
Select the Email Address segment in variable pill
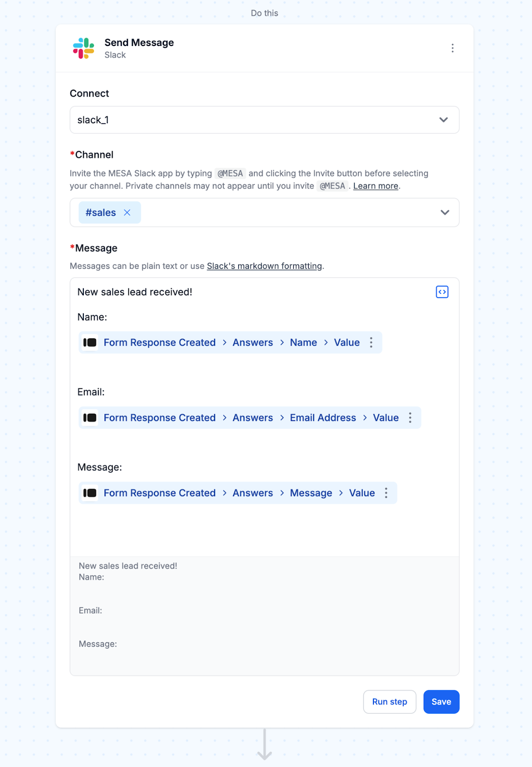(x=323, y=418)
